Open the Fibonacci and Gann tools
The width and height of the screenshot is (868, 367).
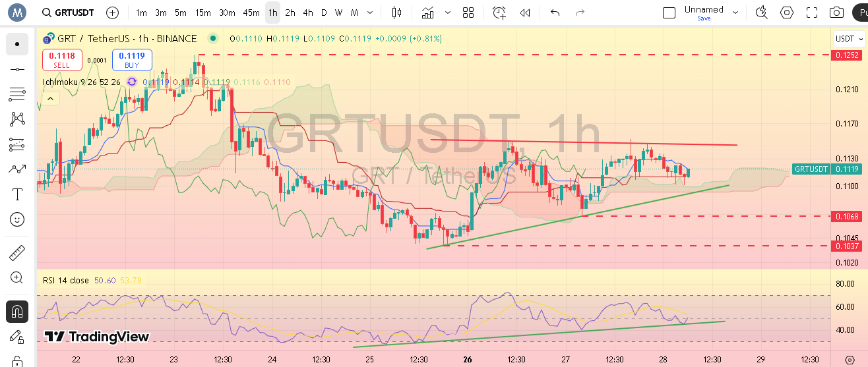point(17,94)
